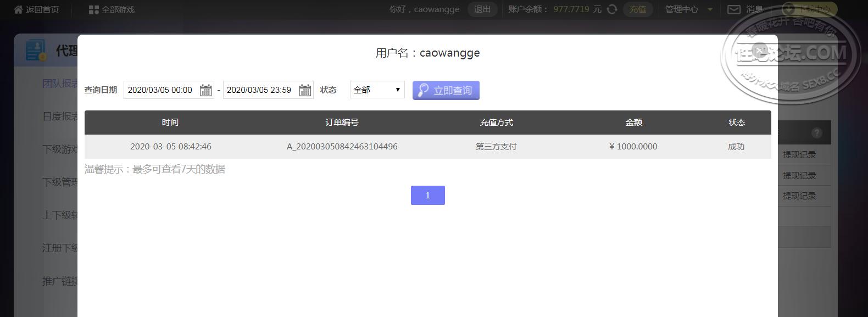Click the all games grid icon
This screenshot has width=868, height=317.
coord(93,10)
